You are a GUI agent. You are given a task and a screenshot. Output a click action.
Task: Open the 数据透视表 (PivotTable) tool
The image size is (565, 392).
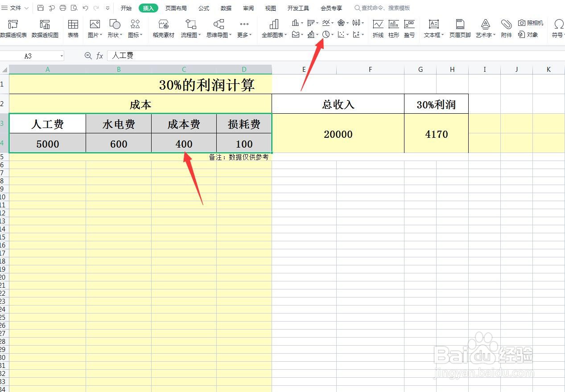tap(14, 28)
